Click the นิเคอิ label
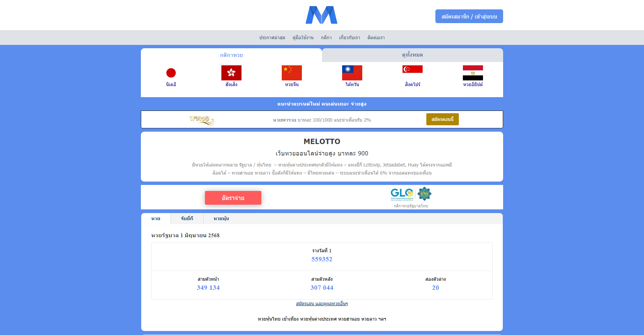The height and width of the screenshot is (335, 644). 171,84
